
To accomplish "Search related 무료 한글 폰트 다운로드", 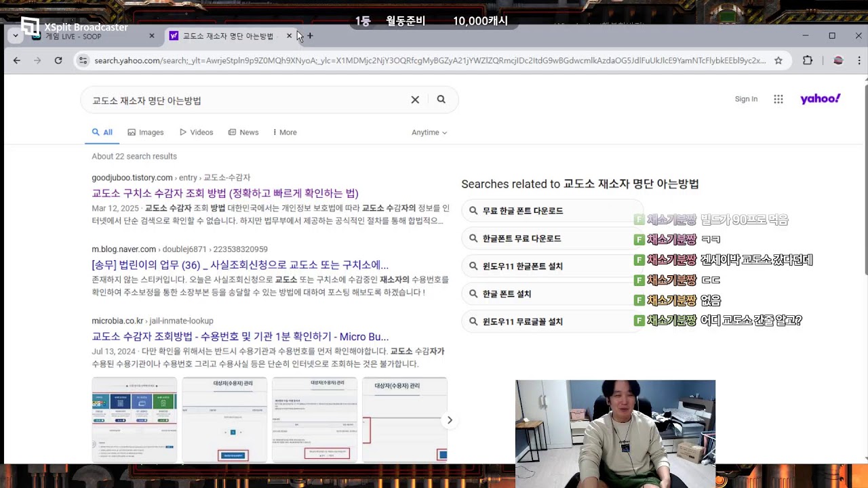I will point(552,211).
